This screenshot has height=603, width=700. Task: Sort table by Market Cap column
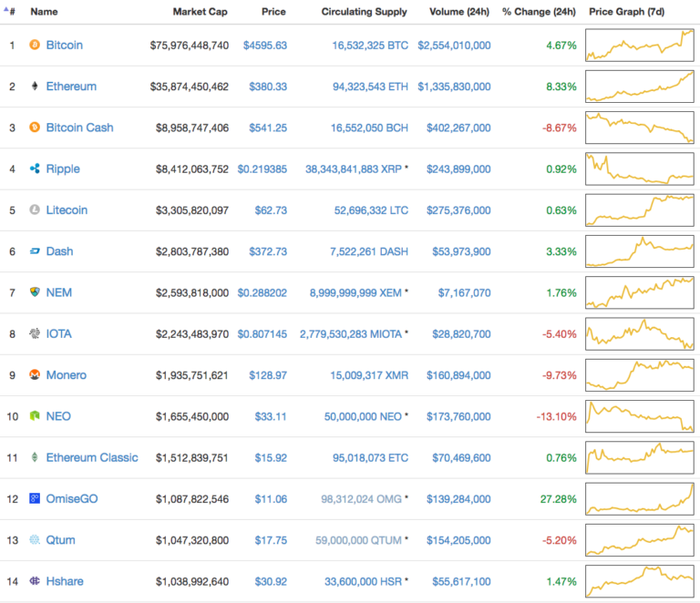pyautogui.click(x=200, y=12)
